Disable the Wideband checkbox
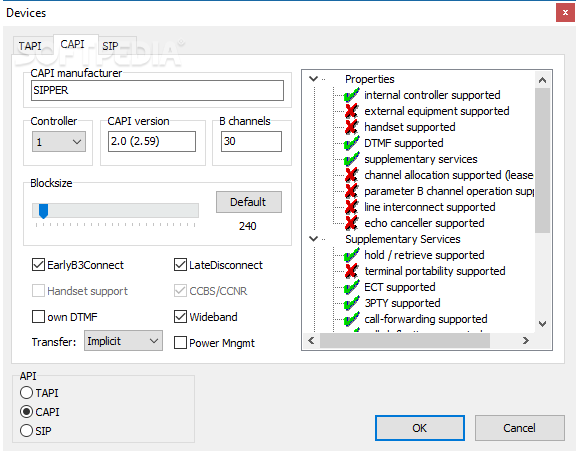The height and width of the screenshot is (451, 576). point(180,317)
